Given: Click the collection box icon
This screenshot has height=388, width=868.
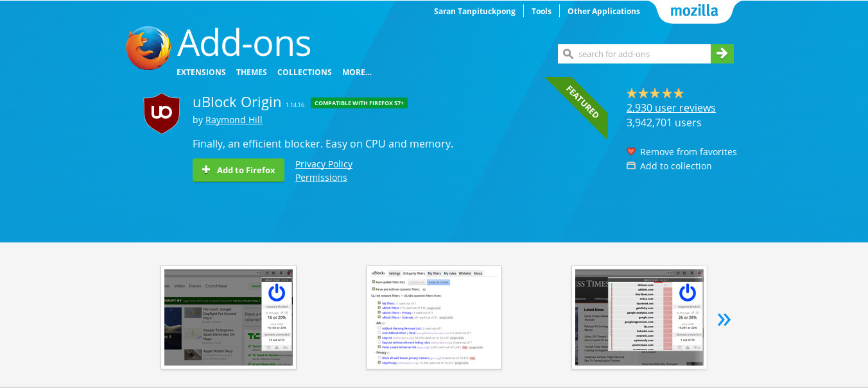Looking at the screenshot, I should pyautogui.click(x=631, y=165).
